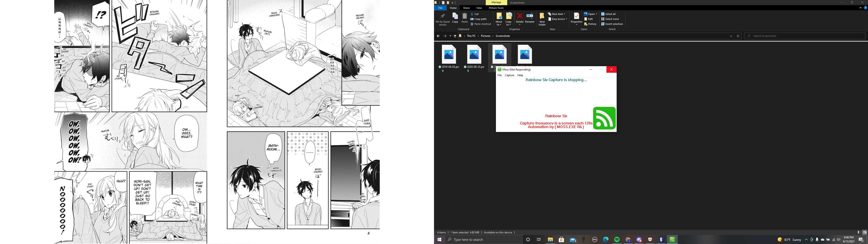The height and width of the screenshot is (244, 868).
Task: Minimize the Moss window
Action: (591, 69)
